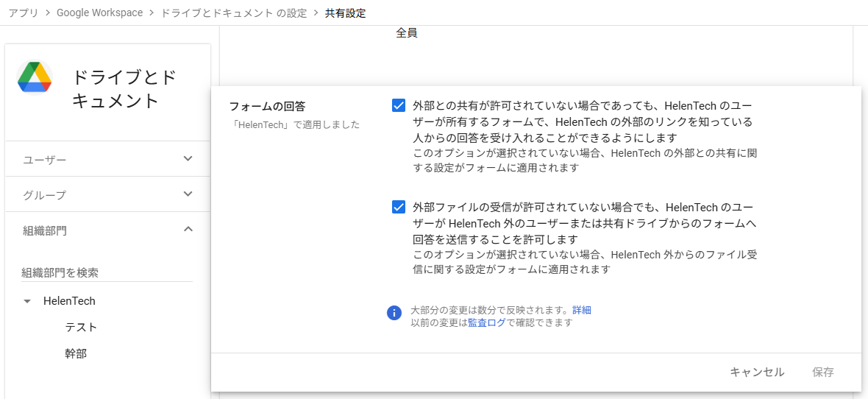
Task: Open the 監査ログ link
Action: pyautogui.click(x=486, y=322)
